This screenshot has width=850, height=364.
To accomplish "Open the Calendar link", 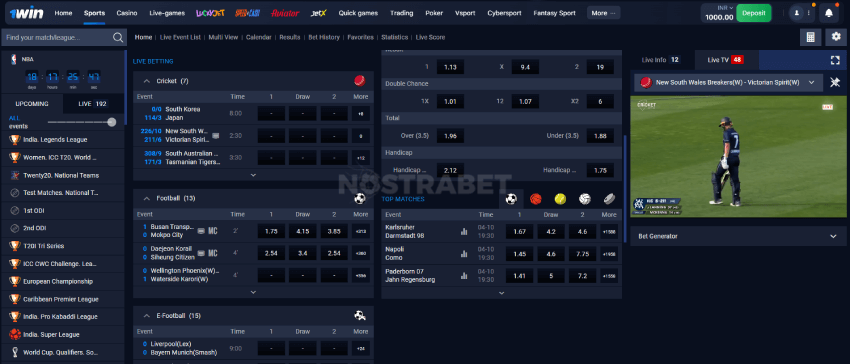I will click(259, 37).
